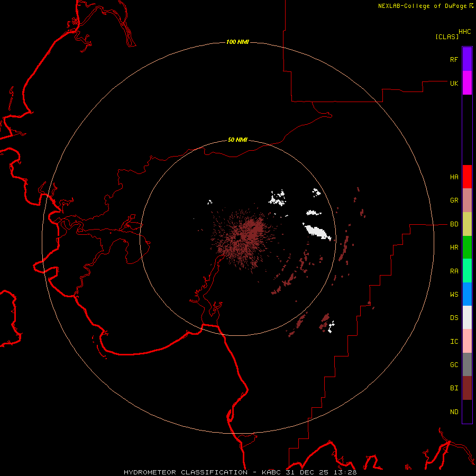Select the BD yellow legend swatch
476x476 pixels.
click(x=467, y=224)
